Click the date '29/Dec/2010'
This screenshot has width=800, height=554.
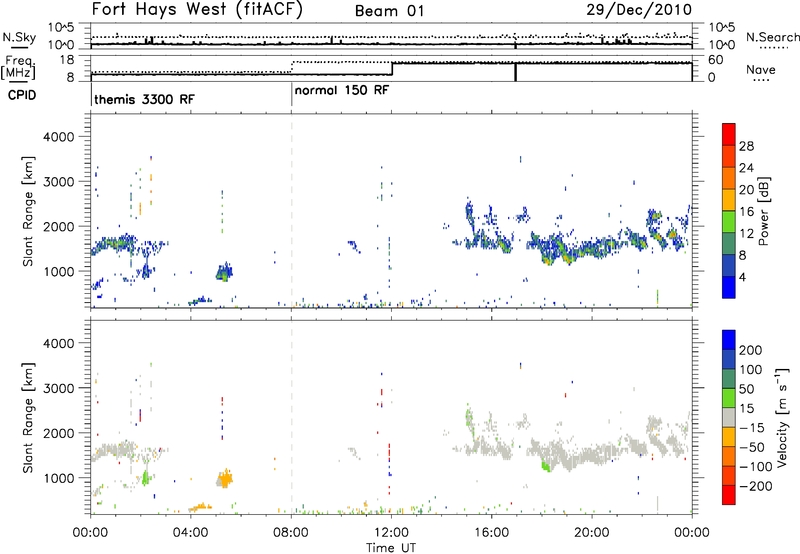point(639,10)
